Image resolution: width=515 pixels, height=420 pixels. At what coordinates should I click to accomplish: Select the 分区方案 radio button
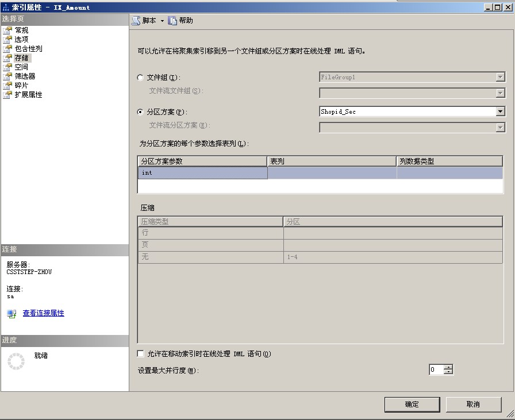click(140, 110)
